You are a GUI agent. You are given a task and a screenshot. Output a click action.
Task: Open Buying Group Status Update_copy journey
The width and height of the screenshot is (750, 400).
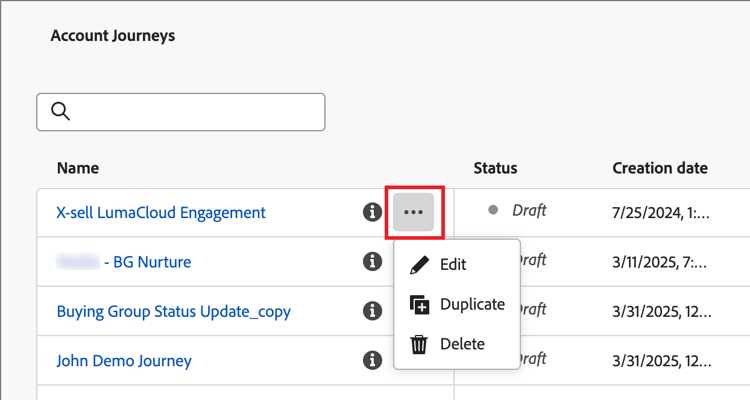pos(173,311)
